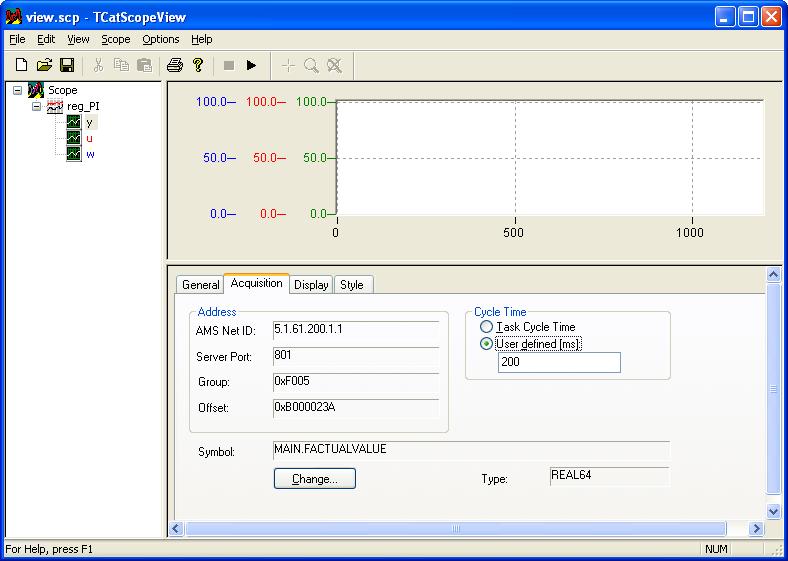Save the scope configuration

coord(67,65)
